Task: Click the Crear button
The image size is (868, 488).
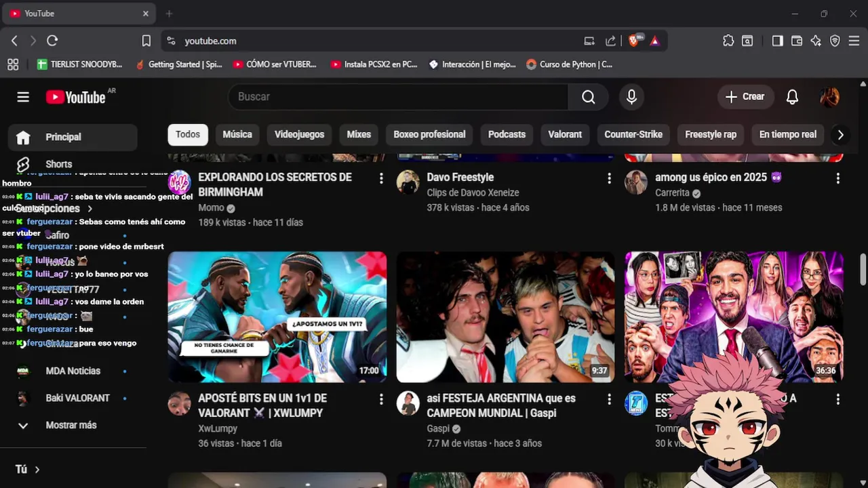Action: pyautogui.click(x=745, y=97)
